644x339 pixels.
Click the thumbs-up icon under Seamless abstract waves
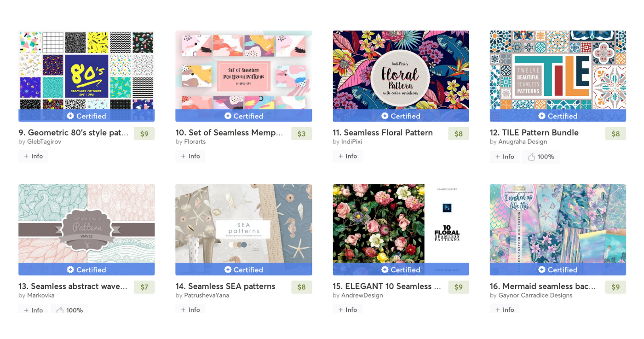click(x=59, y=310)
